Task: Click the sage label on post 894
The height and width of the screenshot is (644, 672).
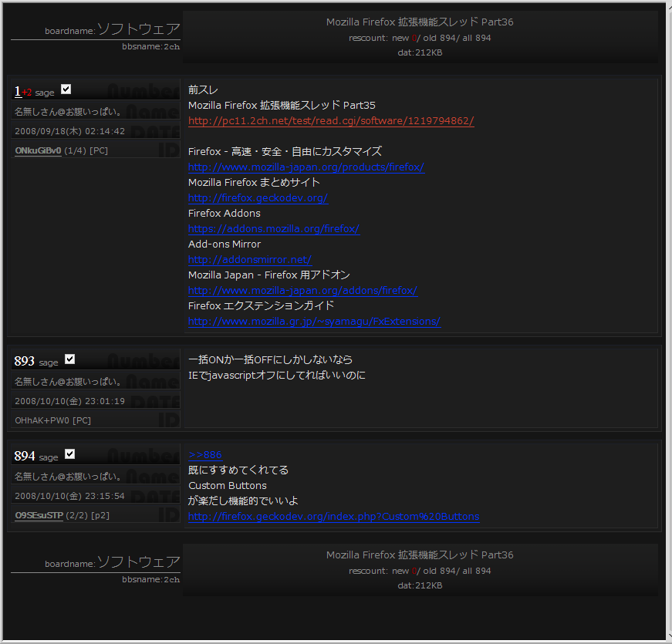Action: point(49,457)
